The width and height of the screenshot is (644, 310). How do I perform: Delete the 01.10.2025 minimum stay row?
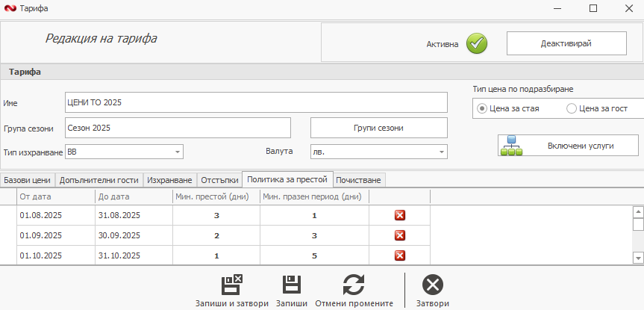(x=399, y=255)
